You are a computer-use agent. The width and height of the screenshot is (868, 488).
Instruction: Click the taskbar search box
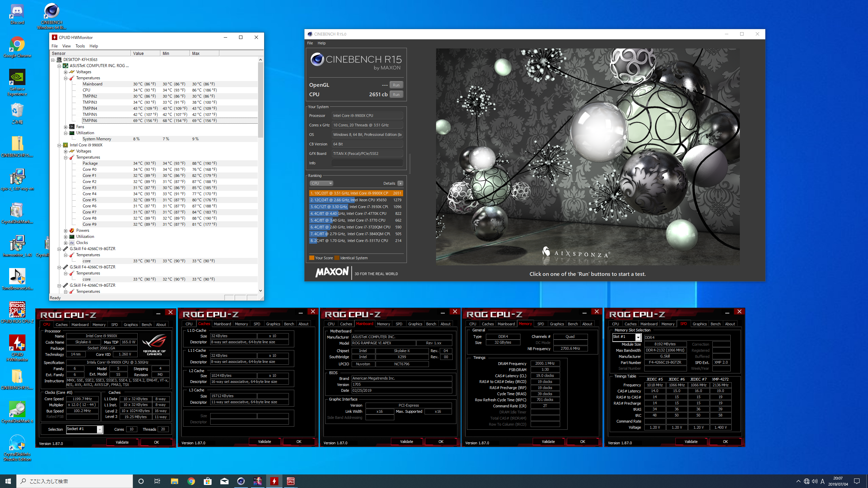pos(75,481)
